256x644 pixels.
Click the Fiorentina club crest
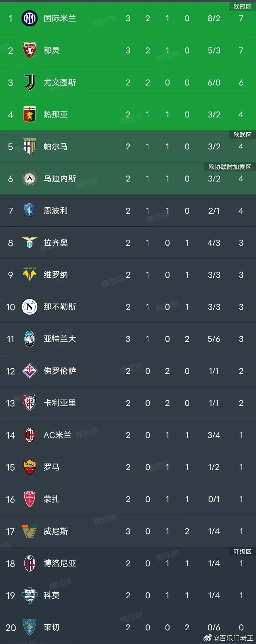click(x=30, y=371)
